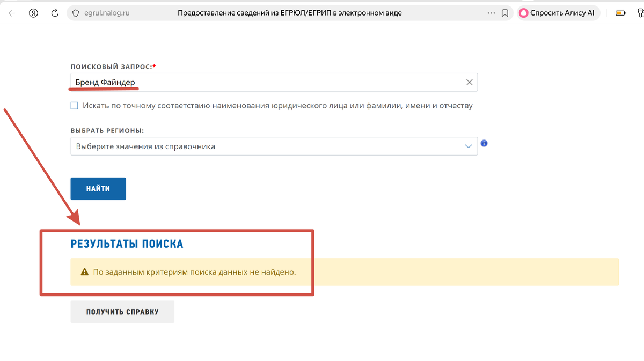The width and height of the screenshot is (644, 361).
Task: Click the НАЙТИ button
Action: point(98,189)
